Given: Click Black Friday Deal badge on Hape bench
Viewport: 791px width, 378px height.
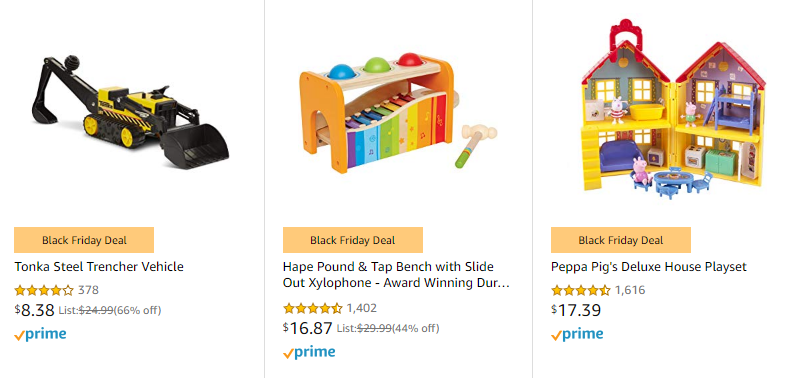Looking at the screenshot, I should 353,240.
